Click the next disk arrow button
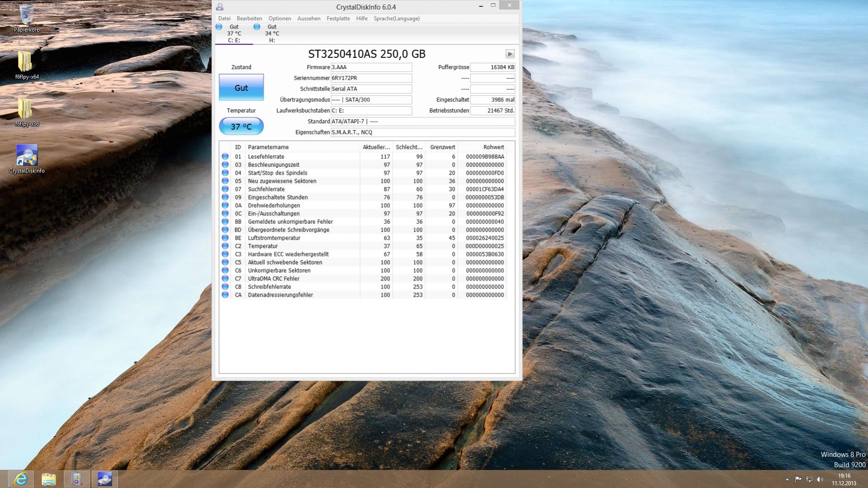 click(x=510, y=54)
